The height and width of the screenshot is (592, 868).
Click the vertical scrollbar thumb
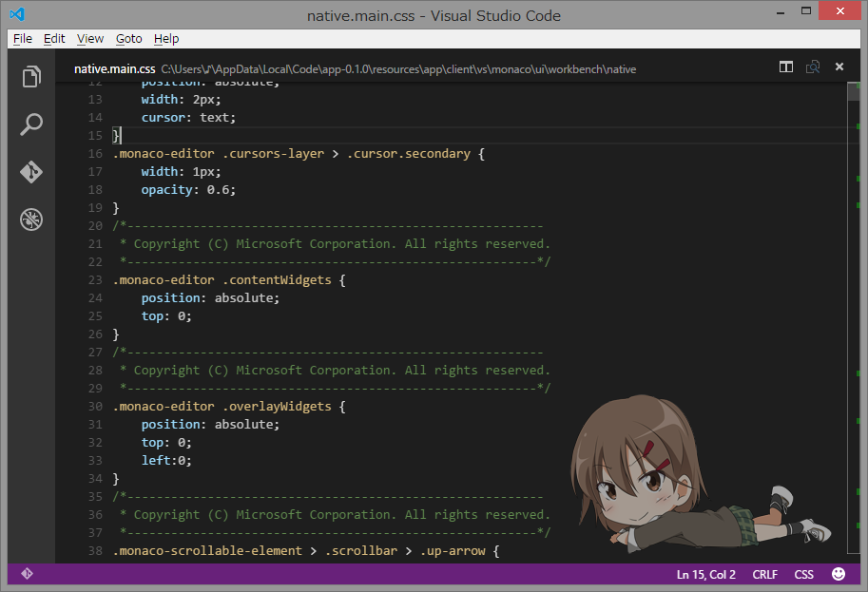pos(853,92)
